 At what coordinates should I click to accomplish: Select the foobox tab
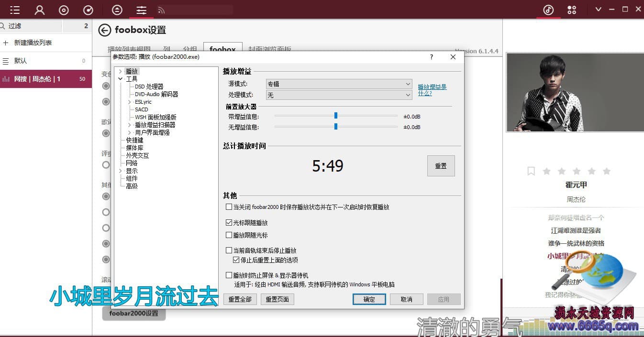pyautogui.click(x=222, y=49)
